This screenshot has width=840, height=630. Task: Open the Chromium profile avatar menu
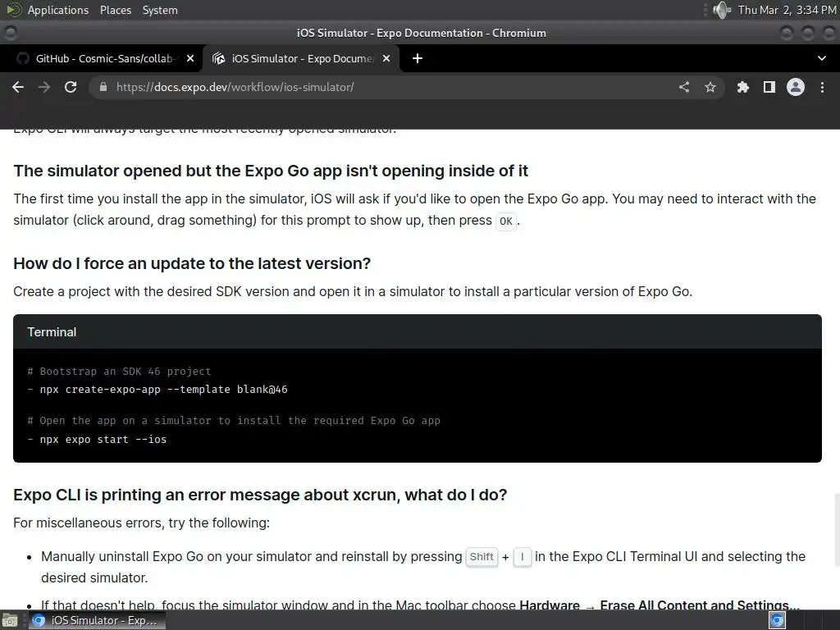pos(796,87)
